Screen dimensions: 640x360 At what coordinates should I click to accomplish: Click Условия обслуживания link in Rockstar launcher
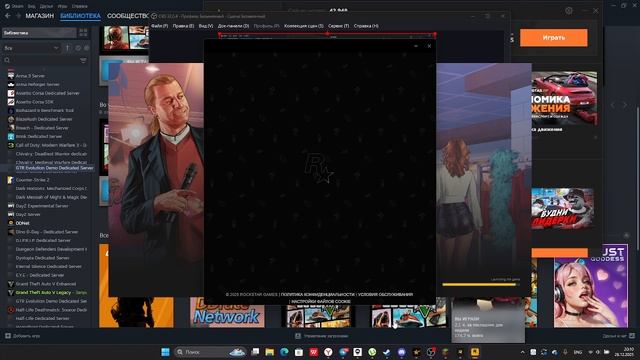coord(385,294)
